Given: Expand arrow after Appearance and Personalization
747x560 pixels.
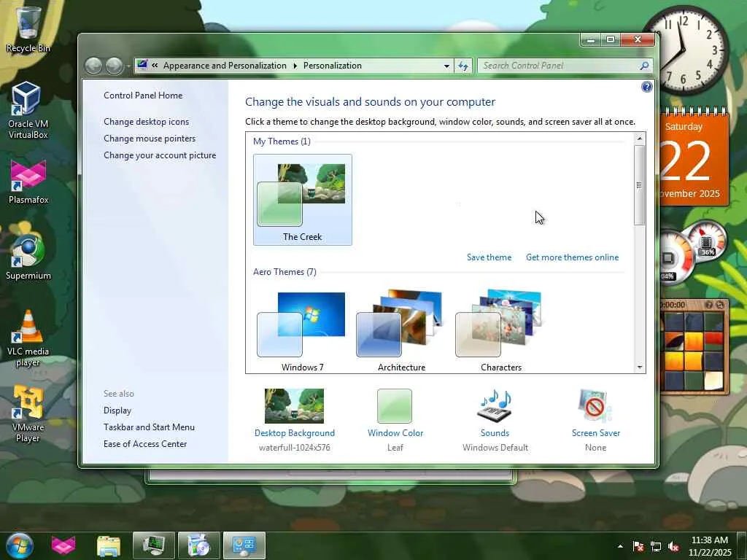Looking at the screenshot, I should click(295, 66).
